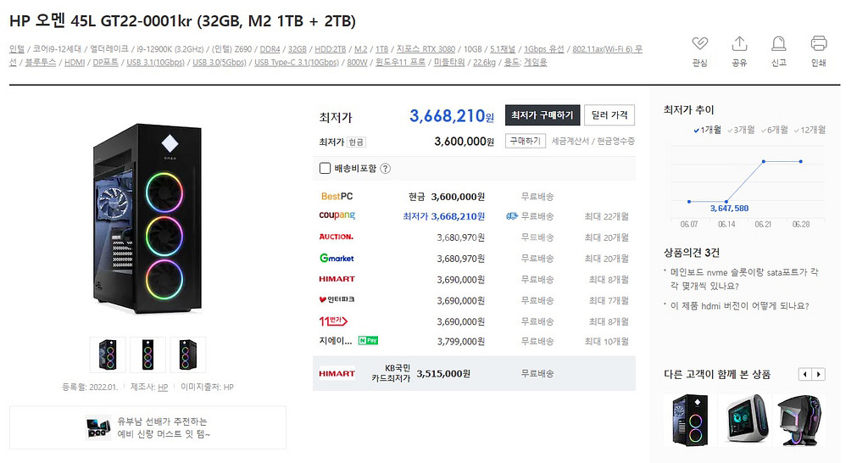Click the 인쇄 printer icon
This screenshot has height=463, width=868.
819,43
